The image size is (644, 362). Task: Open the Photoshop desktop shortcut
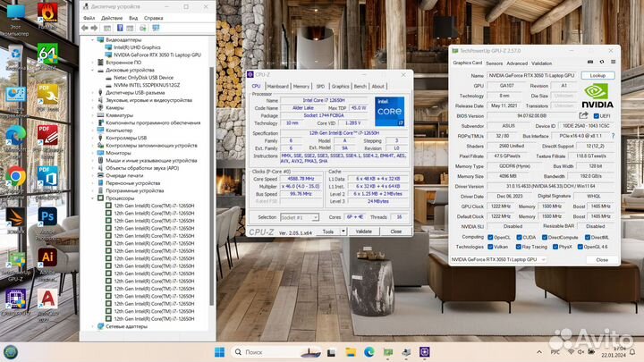click(47, 216)
